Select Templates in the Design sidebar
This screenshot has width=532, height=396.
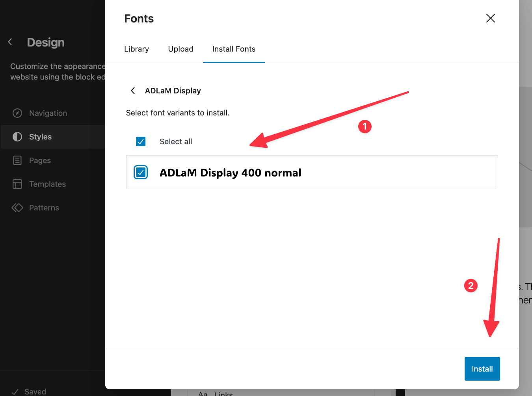(x=47, y=184)
